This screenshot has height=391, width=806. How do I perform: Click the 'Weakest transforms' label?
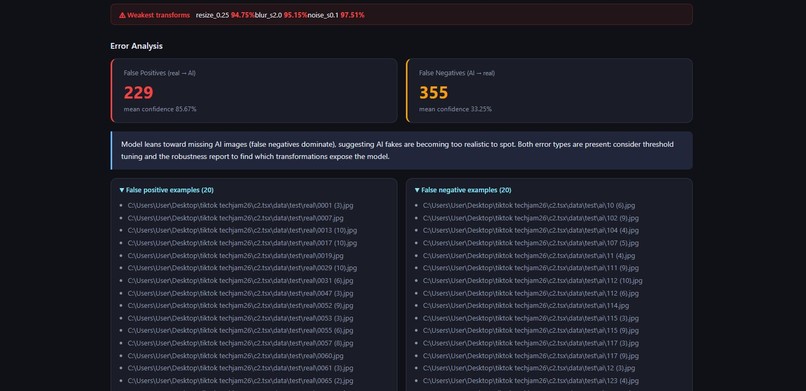click(158, 15)
